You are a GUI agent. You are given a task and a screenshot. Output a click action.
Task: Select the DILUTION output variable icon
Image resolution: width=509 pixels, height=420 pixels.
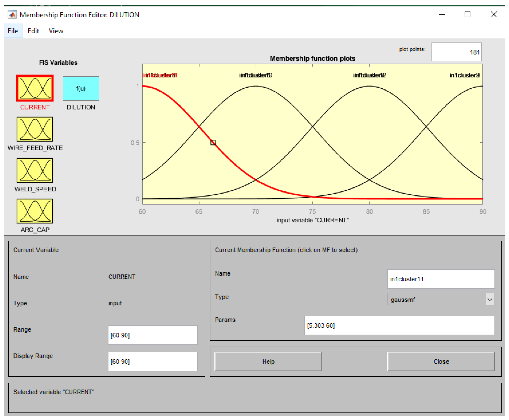[x=81, y=88]
